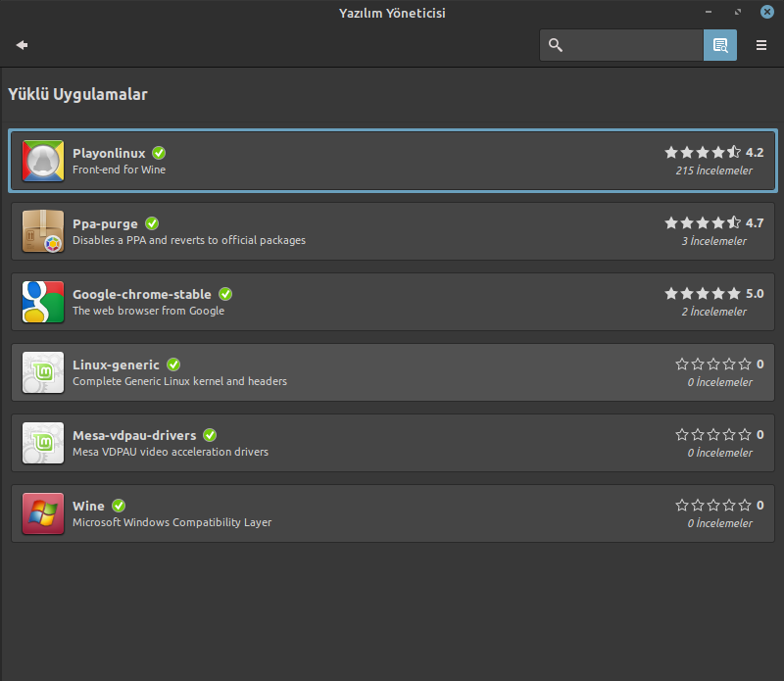The width and height of the screenshot is (784, 681).
Task: Click 'The web browser from Google' description
Action: 149,311
